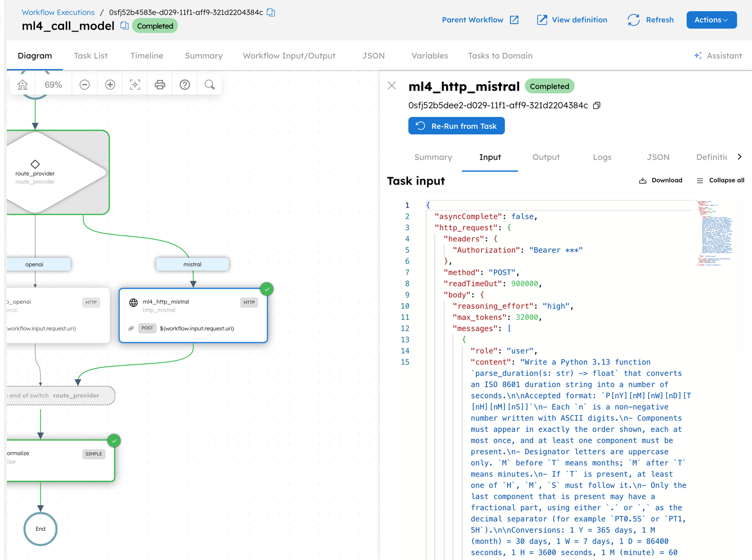Image resolution: width=752 pixels, height=560 pixels.
Task: Close the ml4_http_mistral task panel
Action: pyautogui.click(x=392, y=86)
